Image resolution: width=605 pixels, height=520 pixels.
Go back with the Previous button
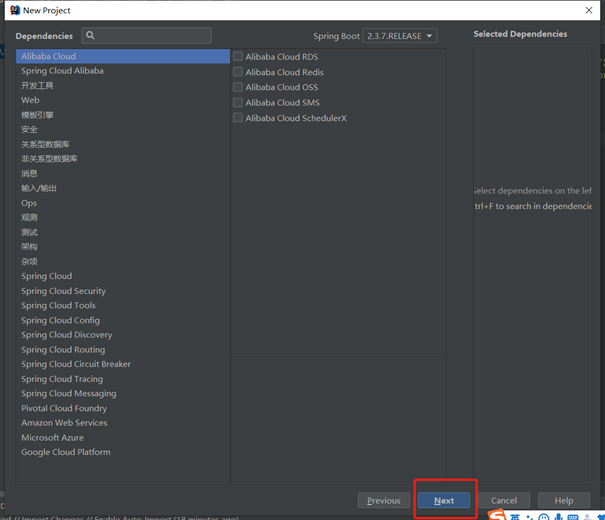384,500
